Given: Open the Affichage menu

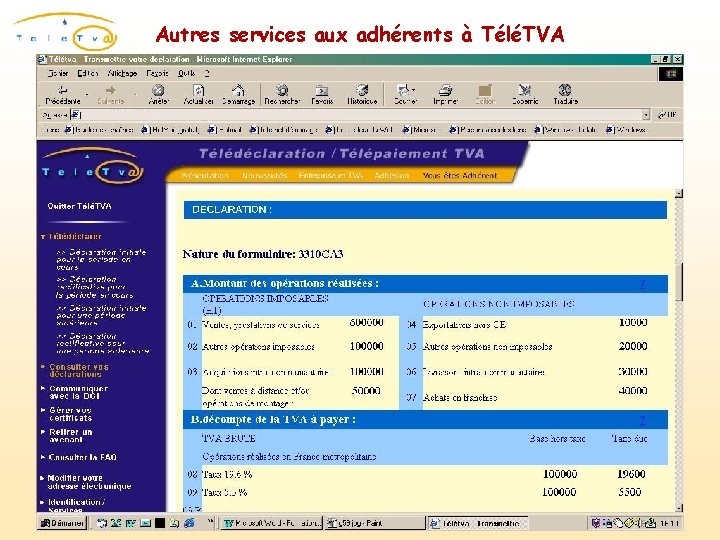Looking at the screenshot, I should [122, 73].
